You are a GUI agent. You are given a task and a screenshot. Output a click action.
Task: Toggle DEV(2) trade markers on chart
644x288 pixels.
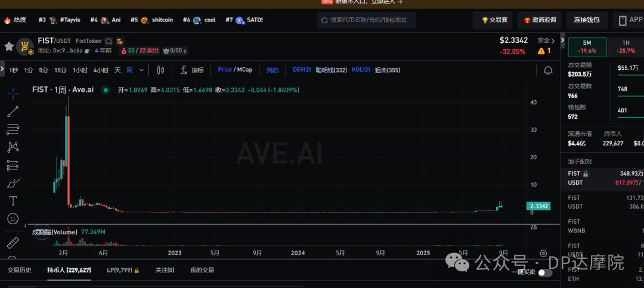302,70
